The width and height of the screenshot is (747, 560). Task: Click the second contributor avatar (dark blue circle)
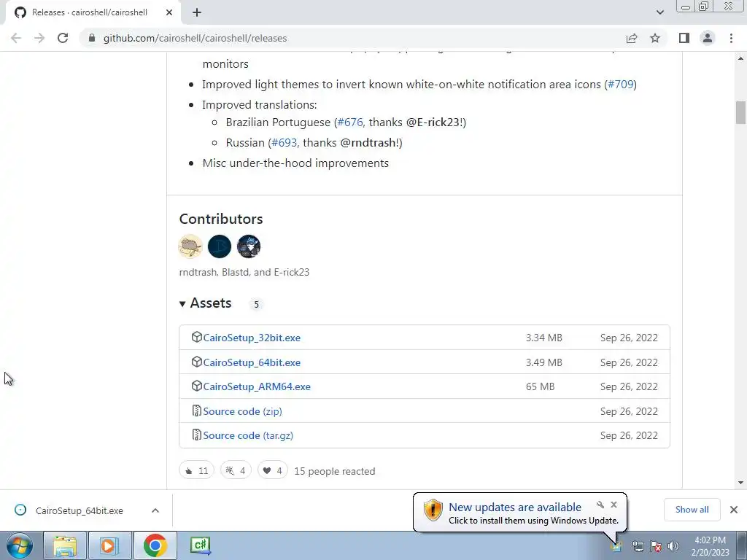(x=220, y=246)
